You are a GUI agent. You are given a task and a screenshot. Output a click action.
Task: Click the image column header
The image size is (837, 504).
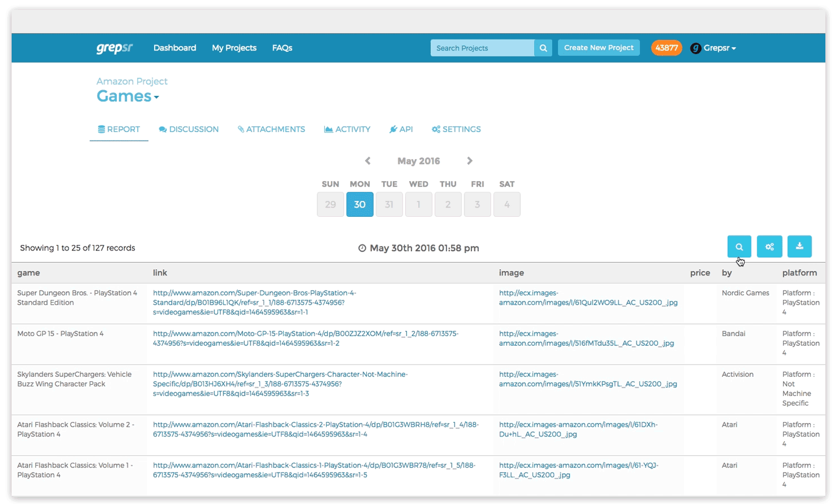click(512, 273)
